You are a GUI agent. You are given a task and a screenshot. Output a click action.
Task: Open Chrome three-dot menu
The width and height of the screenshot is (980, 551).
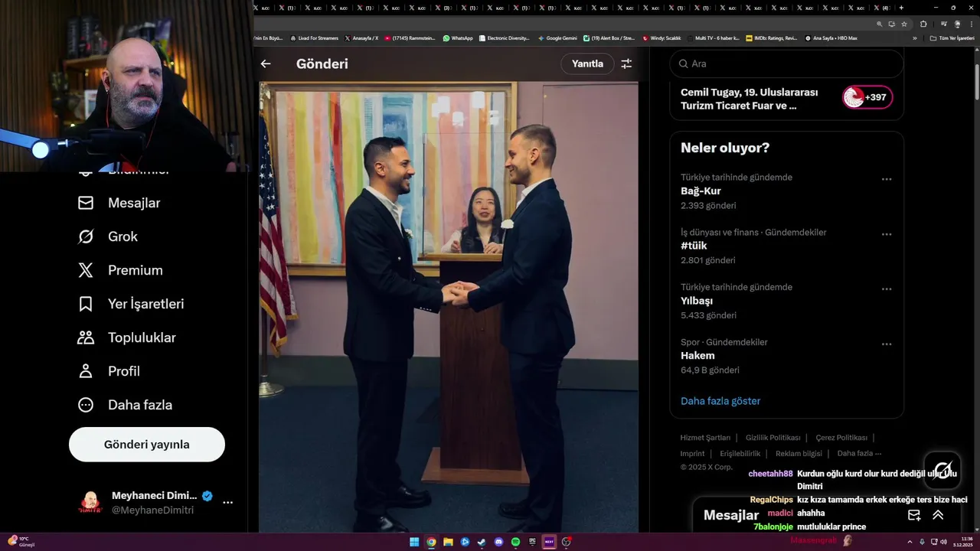point(972,24)
